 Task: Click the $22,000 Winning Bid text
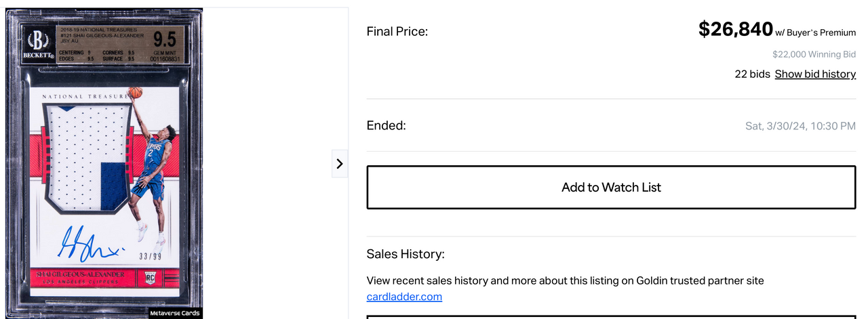[x=814, y=54]
